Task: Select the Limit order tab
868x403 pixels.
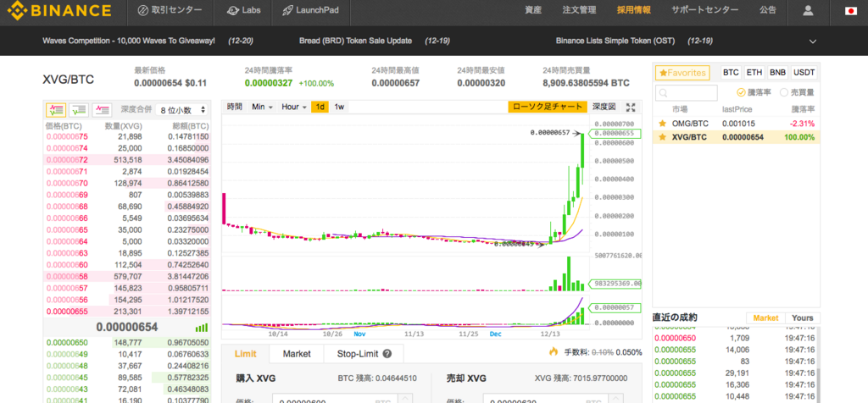Action: tap(245, 354)
